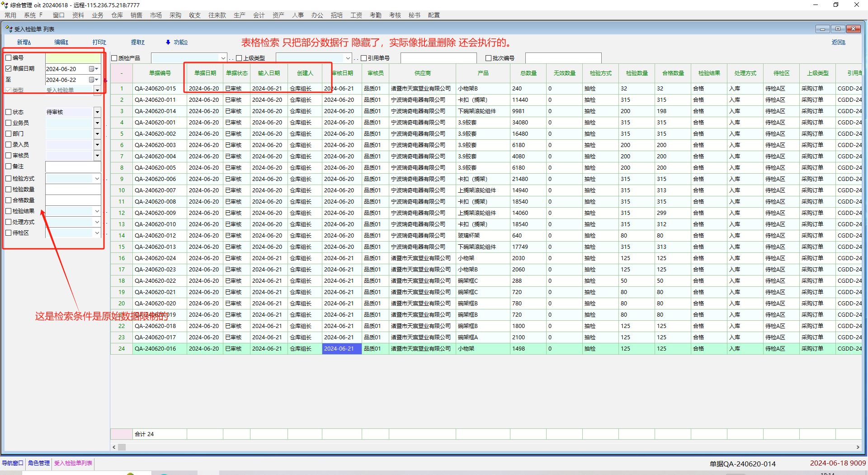Screen dimensions: 868x475
Task: Restore the inner 受入检验单 列表 window
Action: [838, 29]
